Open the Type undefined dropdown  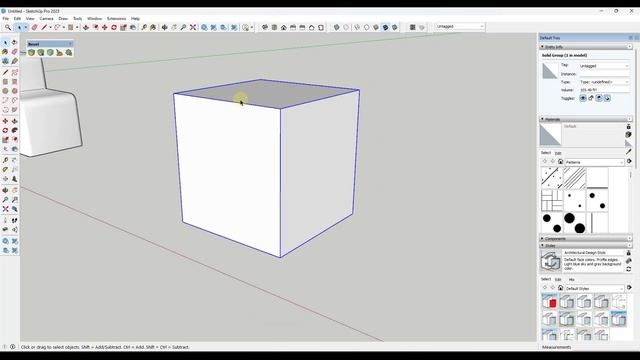point(604,82)
